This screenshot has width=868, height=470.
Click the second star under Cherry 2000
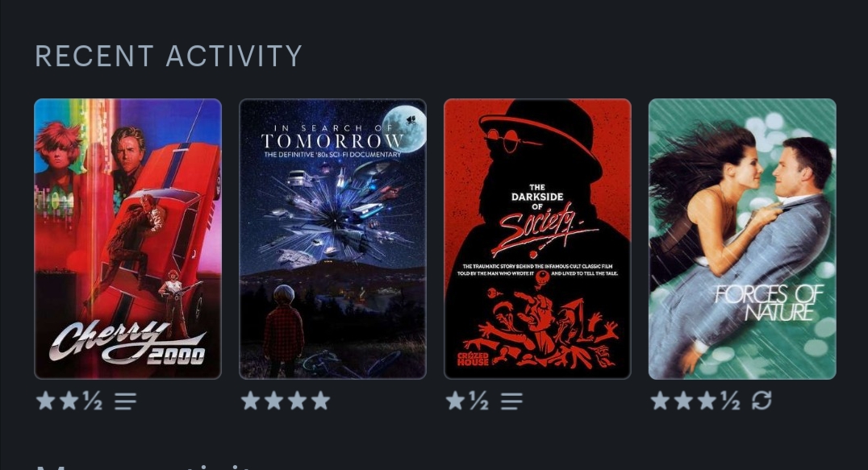(x=69, y=401)
